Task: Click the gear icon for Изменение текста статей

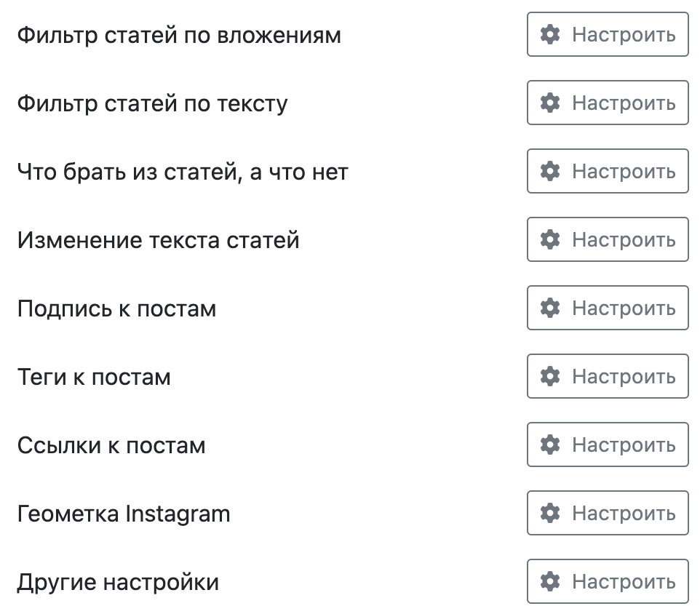Action: (551, 239)
